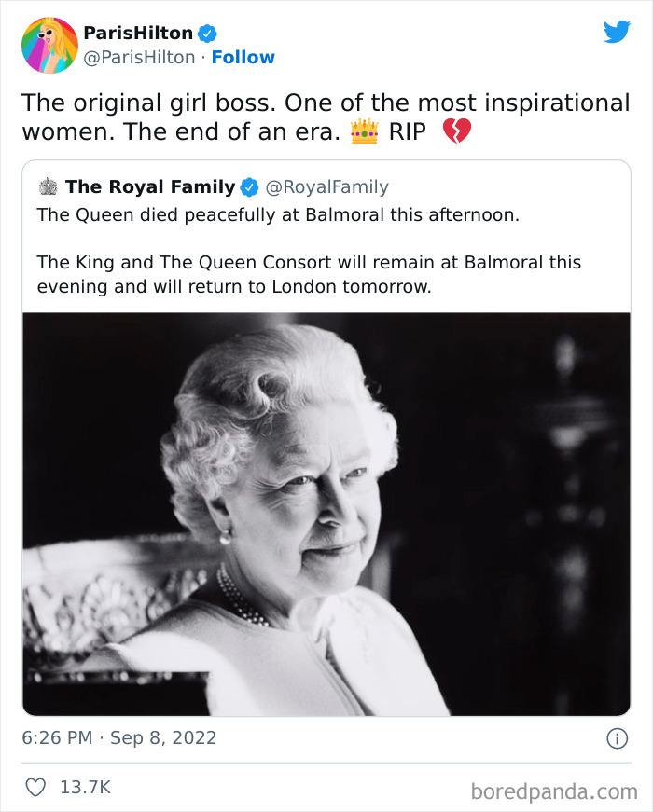Click the boredpanda.com watermark
The height and width of the screenshot is (812, 653).
(556, 787)
